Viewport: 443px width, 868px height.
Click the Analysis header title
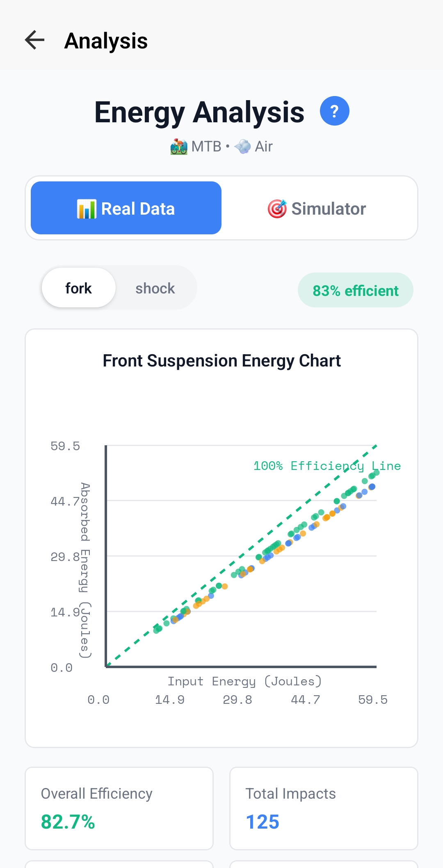pos(106,40)
